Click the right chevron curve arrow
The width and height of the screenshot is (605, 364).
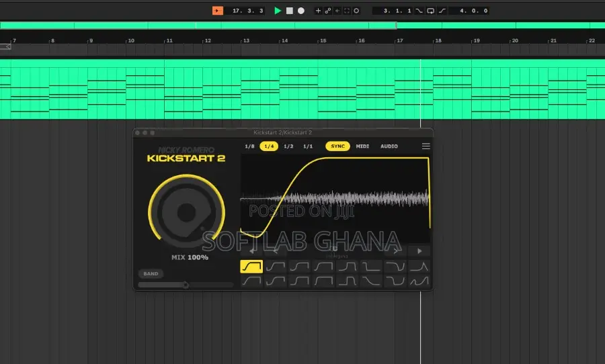[395, 251]
